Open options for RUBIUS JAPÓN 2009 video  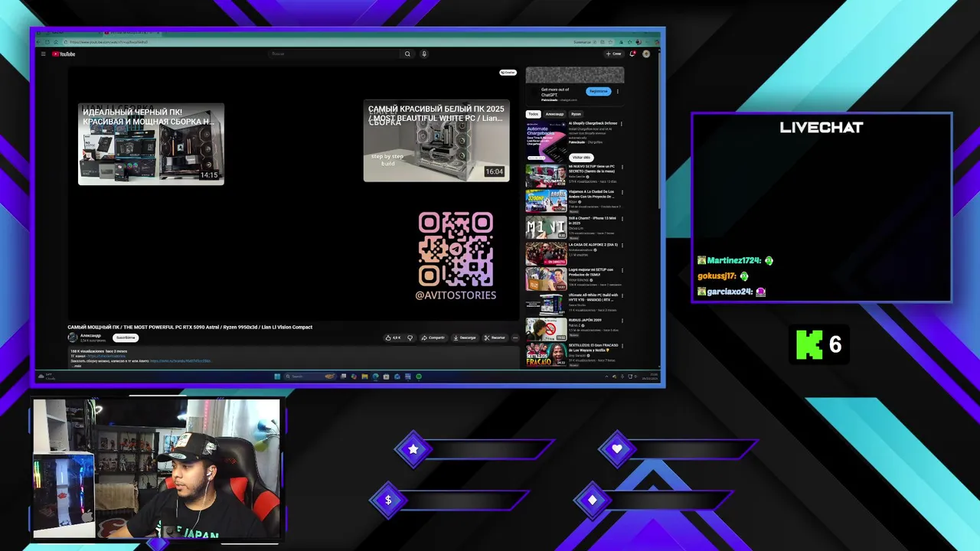[x=622, y=321]
